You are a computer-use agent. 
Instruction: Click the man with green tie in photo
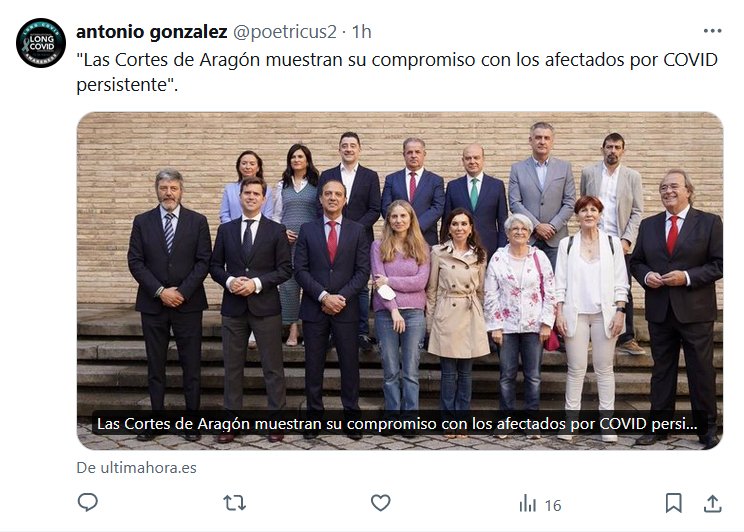475,195
